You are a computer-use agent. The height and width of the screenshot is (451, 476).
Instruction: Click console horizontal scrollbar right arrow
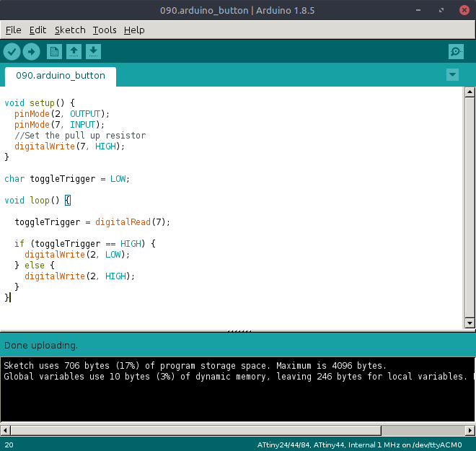[470, 430]
